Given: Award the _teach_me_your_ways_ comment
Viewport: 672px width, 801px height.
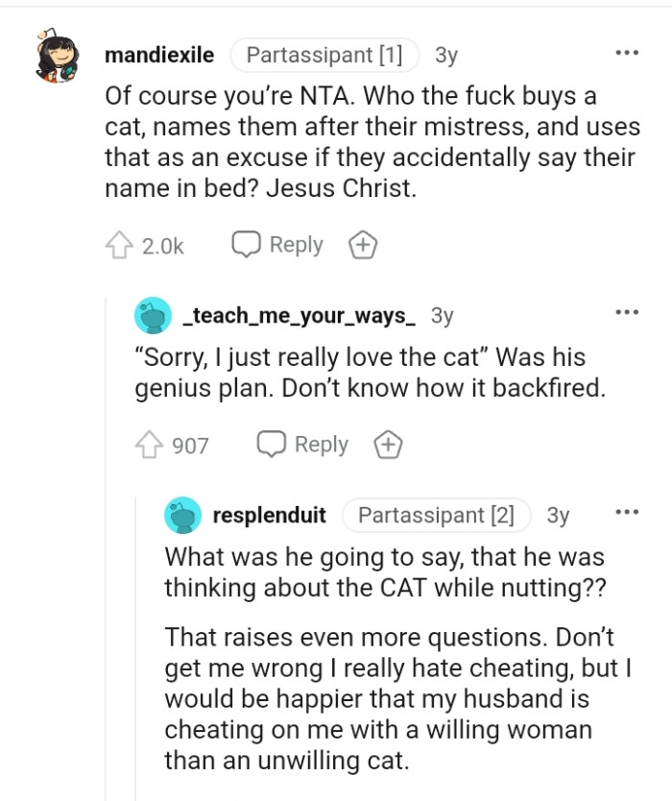Looking at the screenshot, I should click(x=388, y=445).
